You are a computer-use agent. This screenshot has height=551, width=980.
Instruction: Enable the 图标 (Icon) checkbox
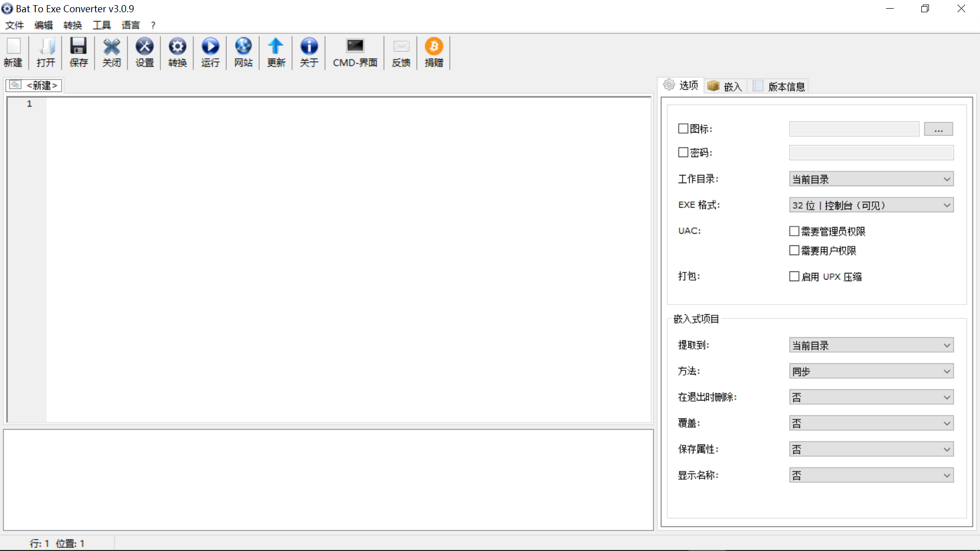coord(683,129)
